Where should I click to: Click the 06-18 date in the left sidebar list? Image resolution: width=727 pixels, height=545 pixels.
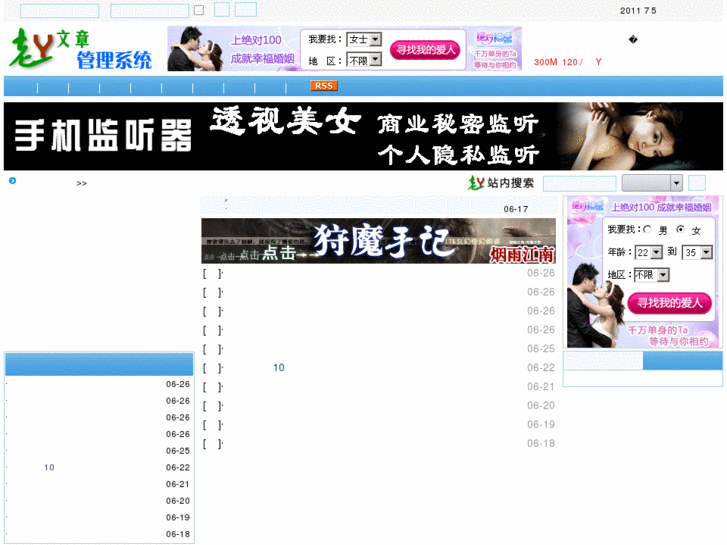[x=178, y=534]
